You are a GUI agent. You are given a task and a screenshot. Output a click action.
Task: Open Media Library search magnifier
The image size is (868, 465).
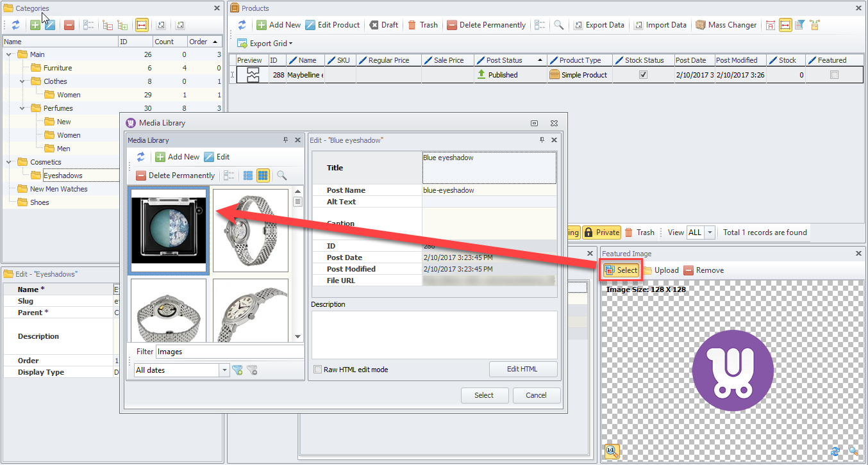pyautogui.click(x=281, y=175)
